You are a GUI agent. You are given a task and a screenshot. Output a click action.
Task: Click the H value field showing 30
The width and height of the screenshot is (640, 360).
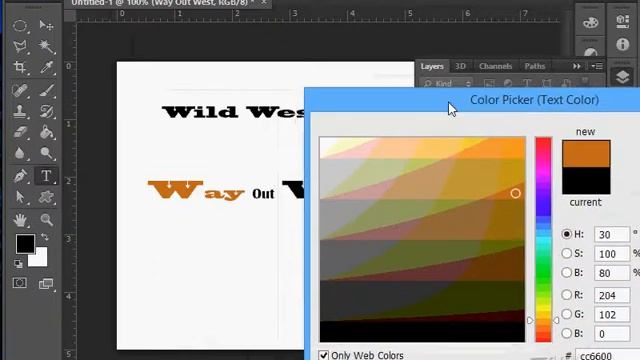coord(612,235)
